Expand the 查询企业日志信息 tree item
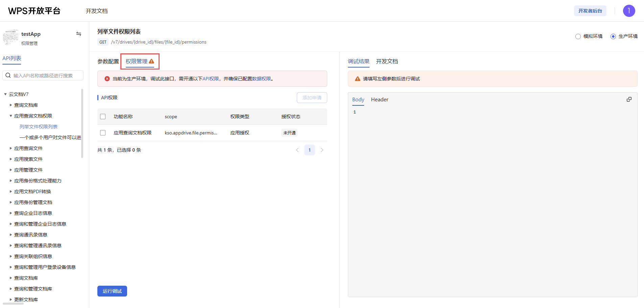The width and height of the screenshot is (644, 308). pyautogui.click(x=11, y=213)
